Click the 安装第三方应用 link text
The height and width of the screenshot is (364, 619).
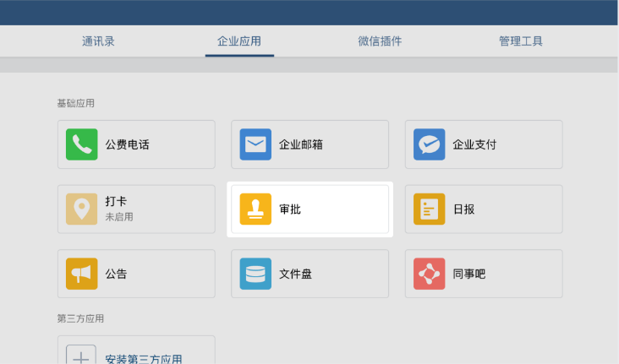pos(144,358)
